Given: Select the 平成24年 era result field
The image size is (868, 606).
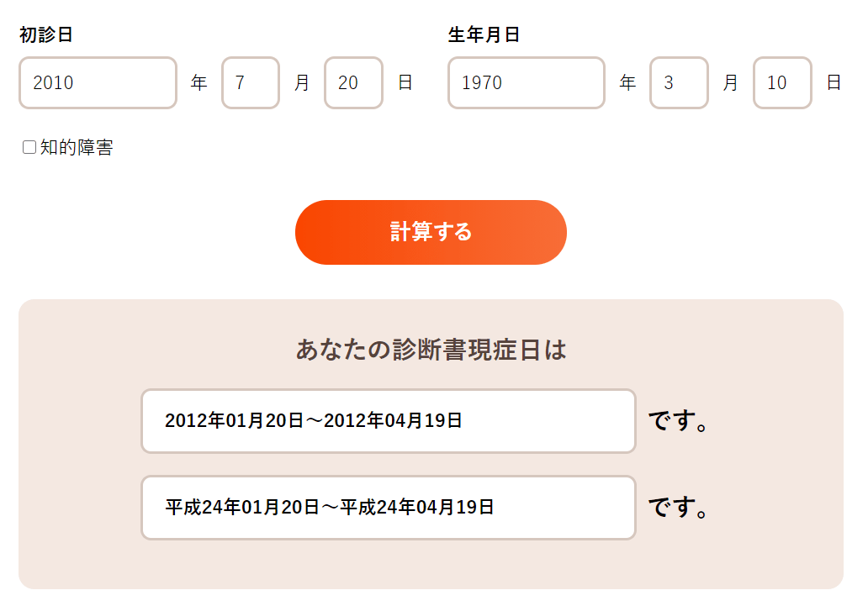Looking at the screenshot, I should 388,508.
